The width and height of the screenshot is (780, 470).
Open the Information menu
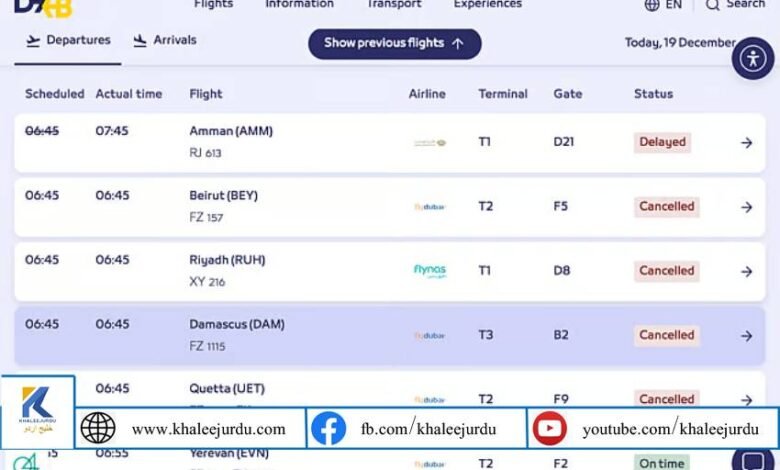[x=297, y=5]
